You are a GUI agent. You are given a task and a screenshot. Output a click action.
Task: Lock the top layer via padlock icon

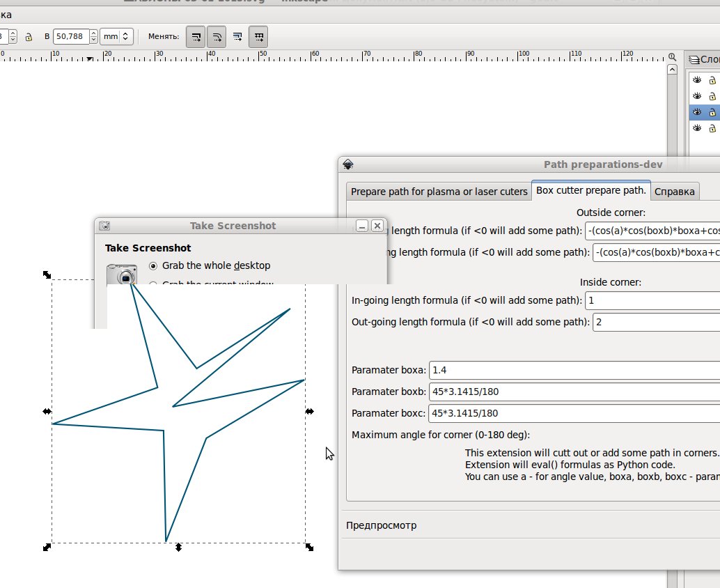[x=712, y=80]
